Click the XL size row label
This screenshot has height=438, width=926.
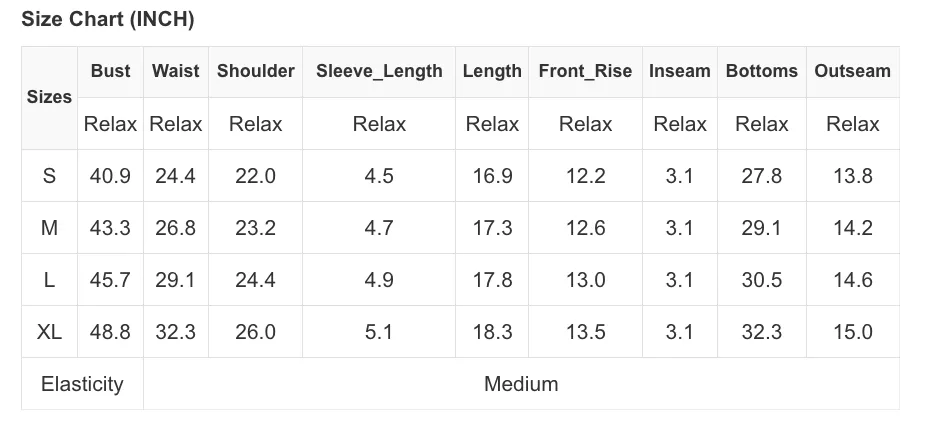49,332
